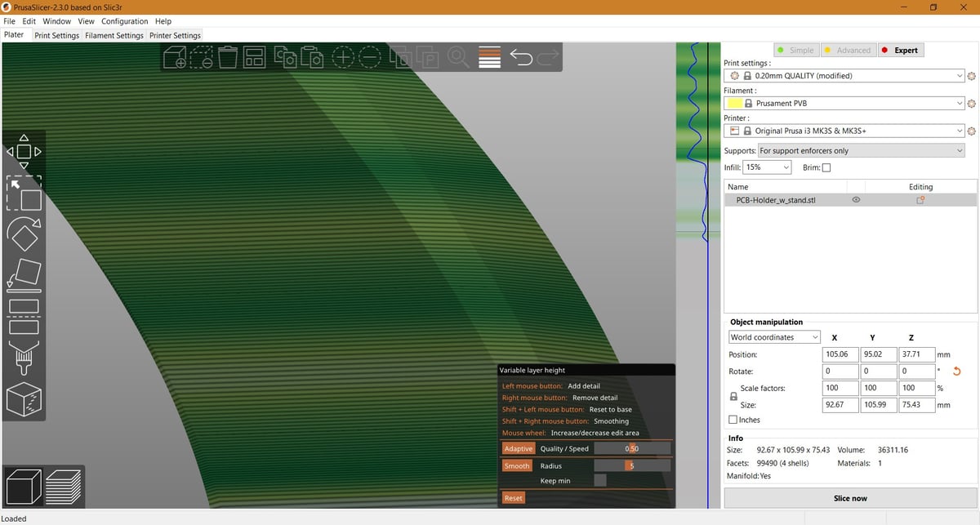
Task: Open the Infill percentage dropdown
Action: coord(768,167)
